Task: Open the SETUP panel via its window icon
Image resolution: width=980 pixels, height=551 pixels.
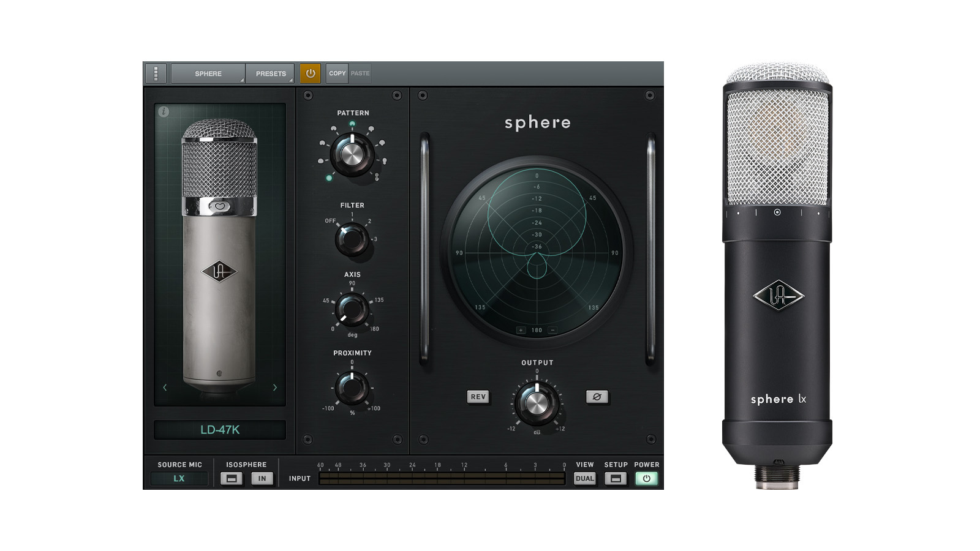Action: click(x=616, y=479)
